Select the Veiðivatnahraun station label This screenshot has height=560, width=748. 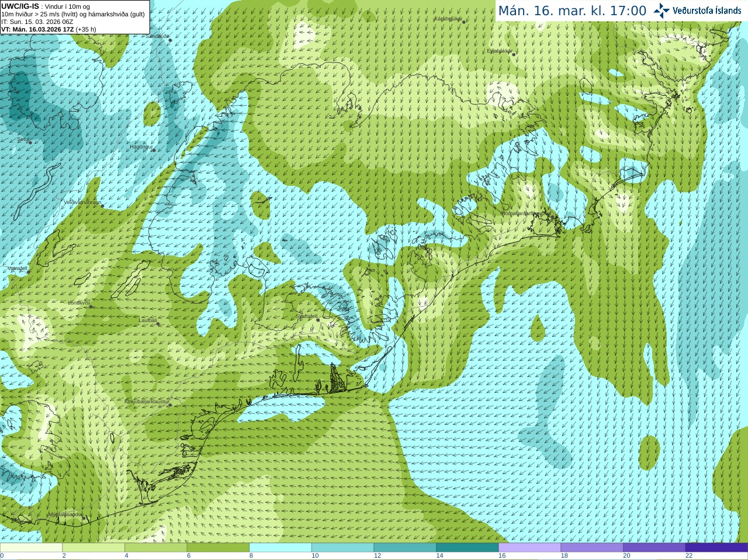(82, 202)
